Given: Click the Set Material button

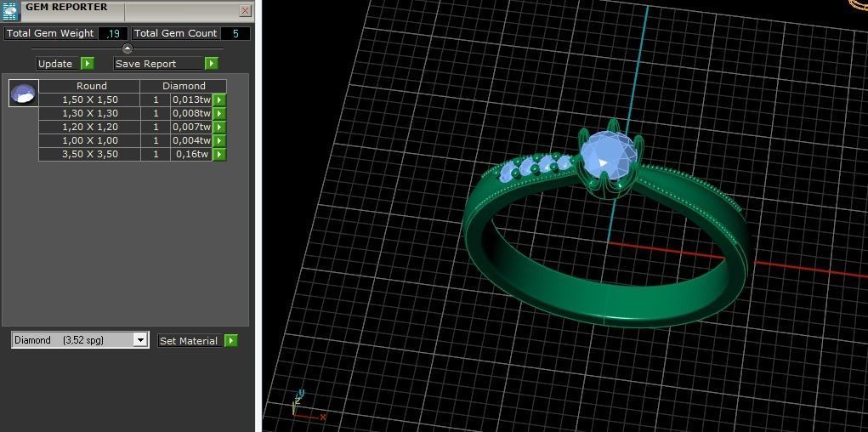Looking at the screenshot, I should pyautogui.click(x=191, y=341).
